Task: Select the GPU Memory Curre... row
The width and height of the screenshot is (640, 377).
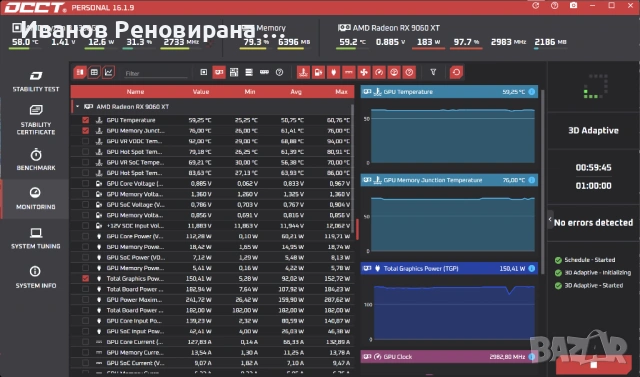Action: (211, 353)
